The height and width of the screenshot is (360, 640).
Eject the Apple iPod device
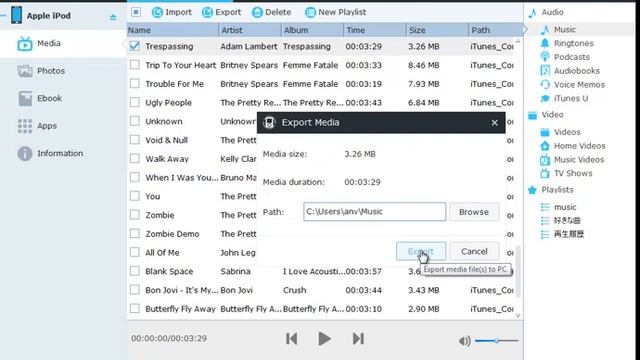tap(113, 17)
